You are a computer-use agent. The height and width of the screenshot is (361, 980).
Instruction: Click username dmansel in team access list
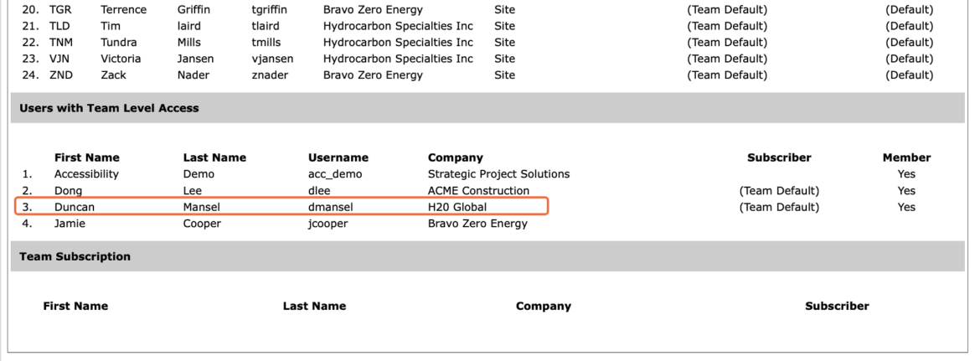330,207
